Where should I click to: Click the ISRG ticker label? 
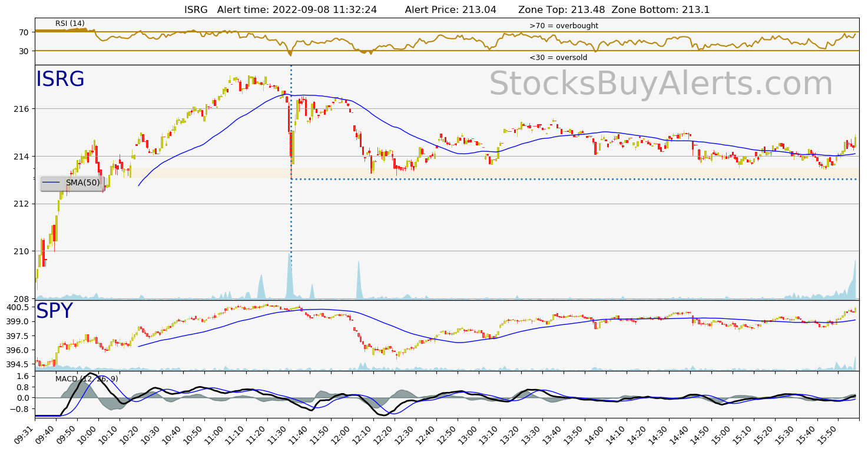pos(60,79)
